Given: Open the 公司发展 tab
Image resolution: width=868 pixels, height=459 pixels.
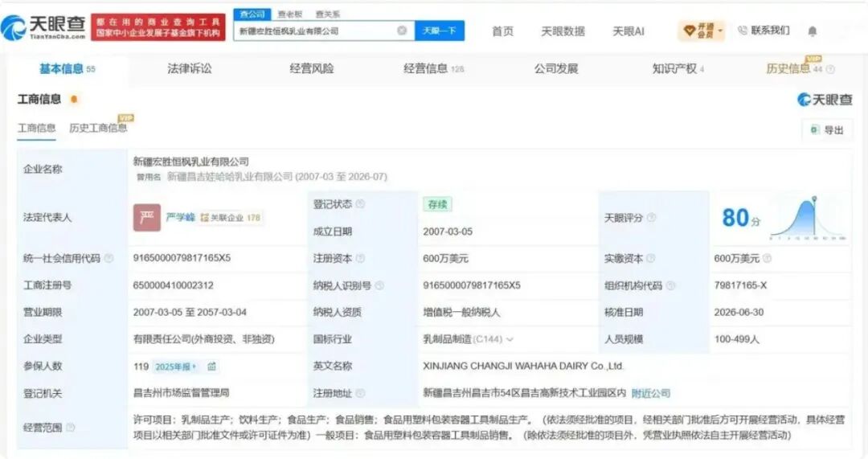Looking at the screenshot, I should 556,68.
